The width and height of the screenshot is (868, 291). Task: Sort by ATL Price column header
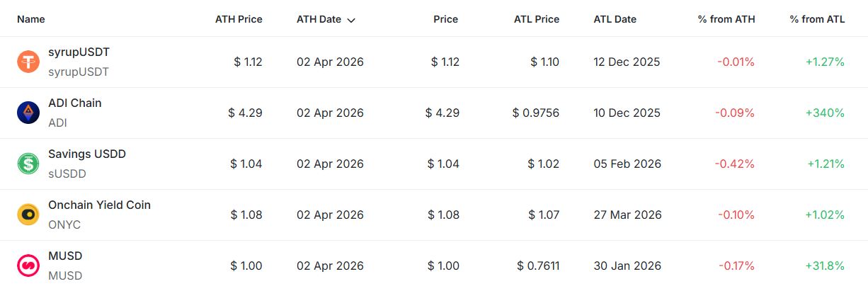point(536,19)
